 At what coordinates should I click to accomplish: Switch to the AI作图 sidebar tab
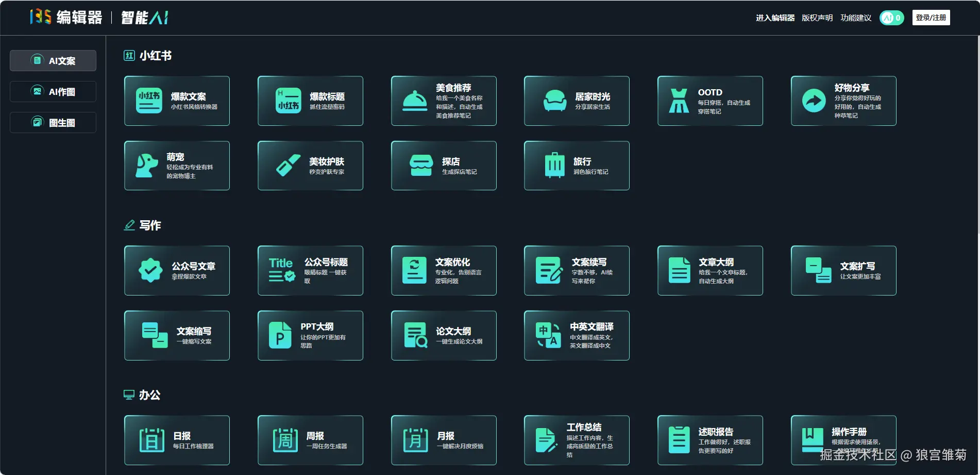[53, 92]
